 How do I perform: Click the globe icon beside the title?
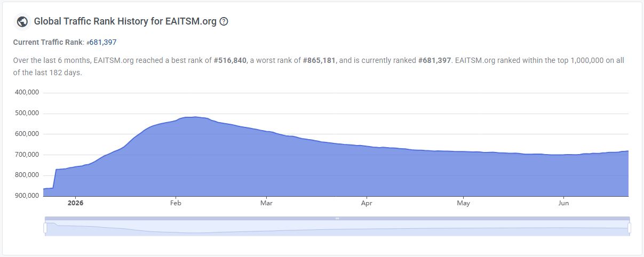pyautogui.click(x=22, y=21)
